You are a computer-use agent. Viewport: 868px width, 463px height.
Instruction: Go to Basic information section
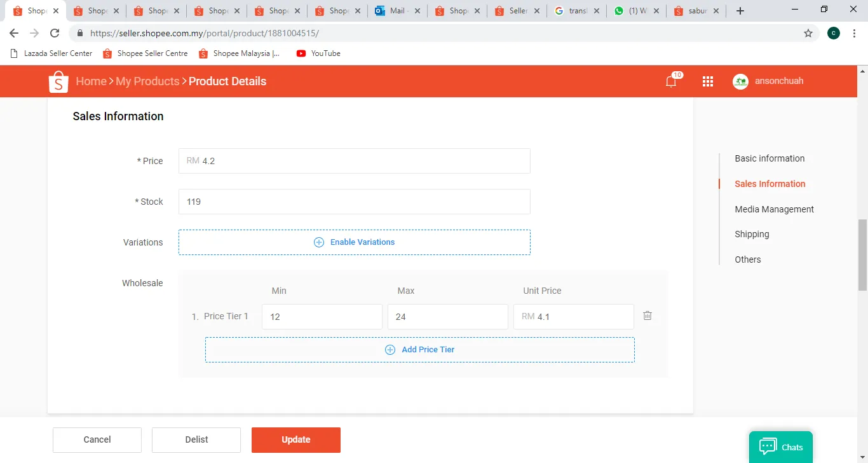click(x=770, y=158)
